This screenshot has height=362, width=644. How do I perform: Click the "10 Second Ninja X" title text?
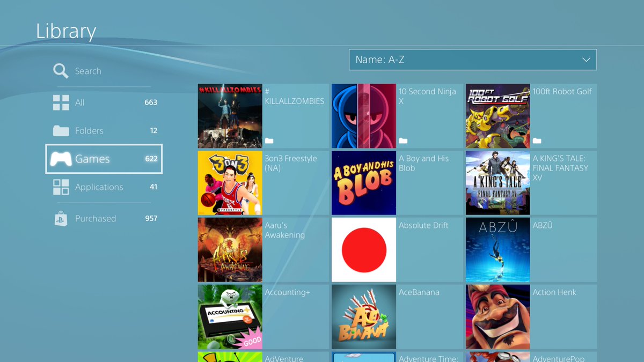(x=427, y=96)
